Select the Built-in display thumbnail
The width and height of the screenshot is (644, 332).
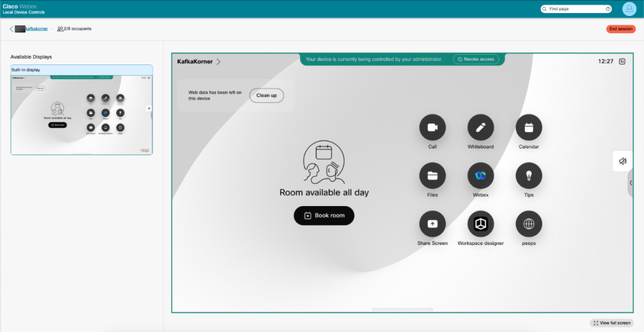coord(81,115)
